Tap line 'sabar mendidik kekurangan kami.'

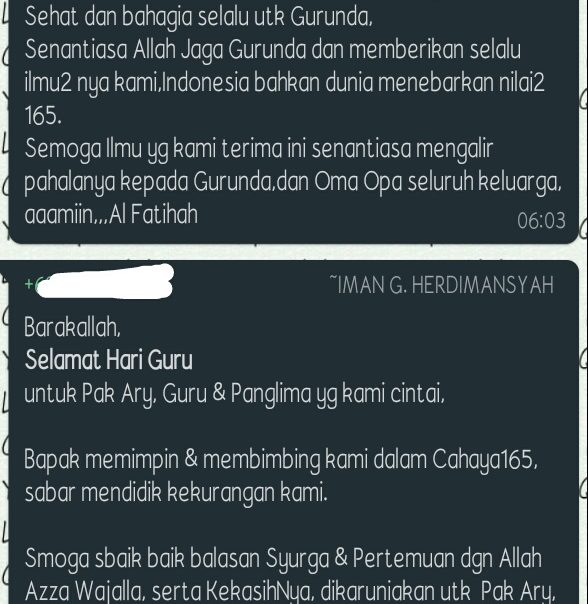[176, 492]
